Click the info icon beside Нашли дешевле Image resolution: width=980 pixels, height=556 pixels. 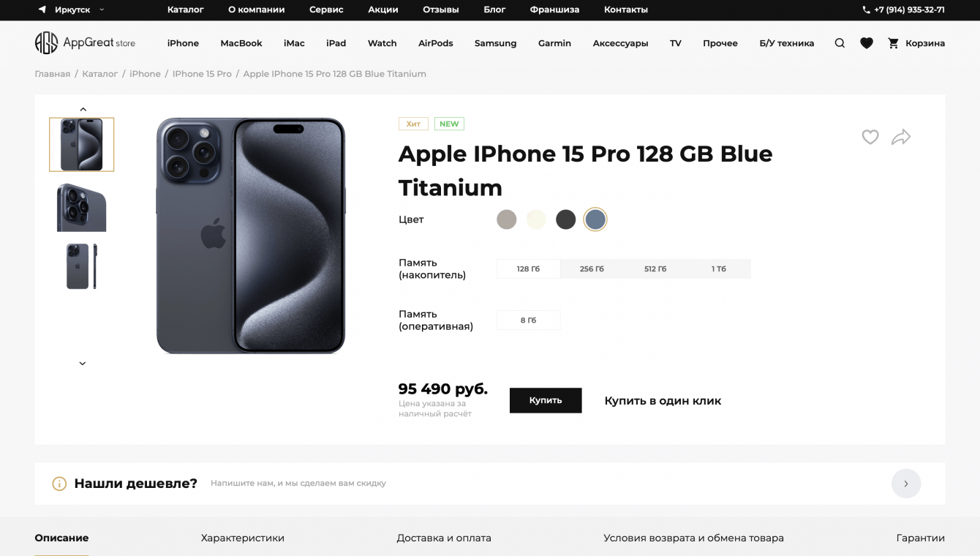(x=59, y=484)
